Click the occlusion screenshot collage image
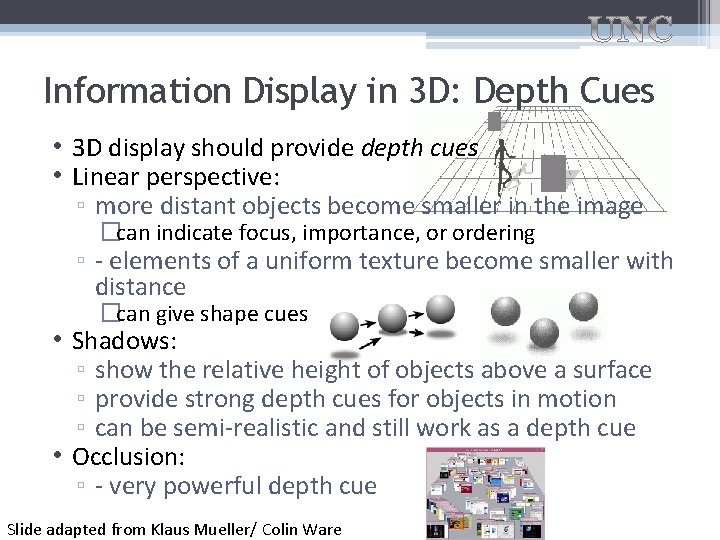Screen dimensions: 720x540 point(485,494)
